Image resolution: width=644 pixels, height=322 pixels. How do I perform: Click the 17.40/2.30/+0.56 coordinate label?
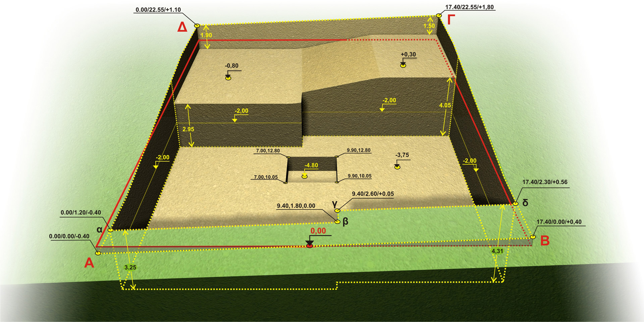tap(545, 182)
